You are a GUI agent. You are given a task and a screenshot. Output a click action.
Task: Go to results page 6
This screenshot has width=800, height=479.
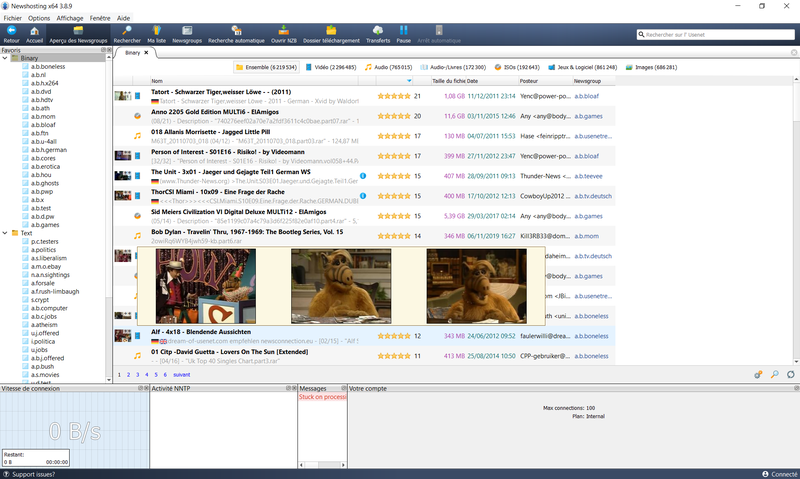coord(165,374)
